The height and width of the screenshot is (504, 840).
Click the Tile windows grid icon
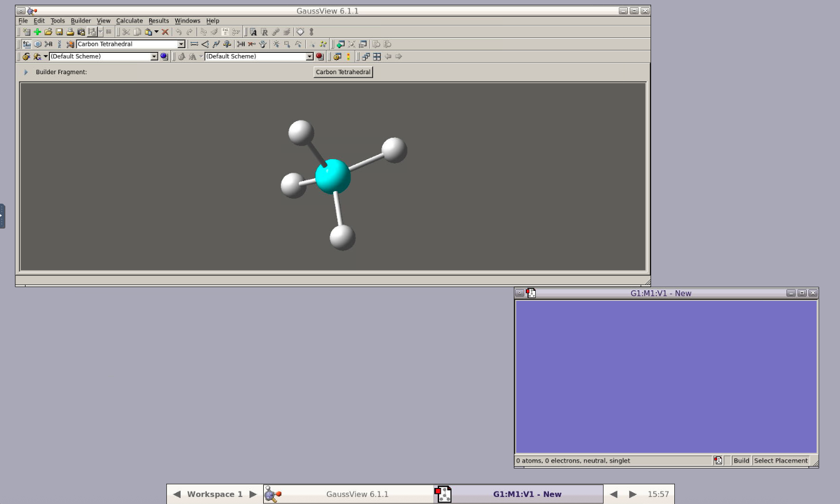click(x=377, y=56)
